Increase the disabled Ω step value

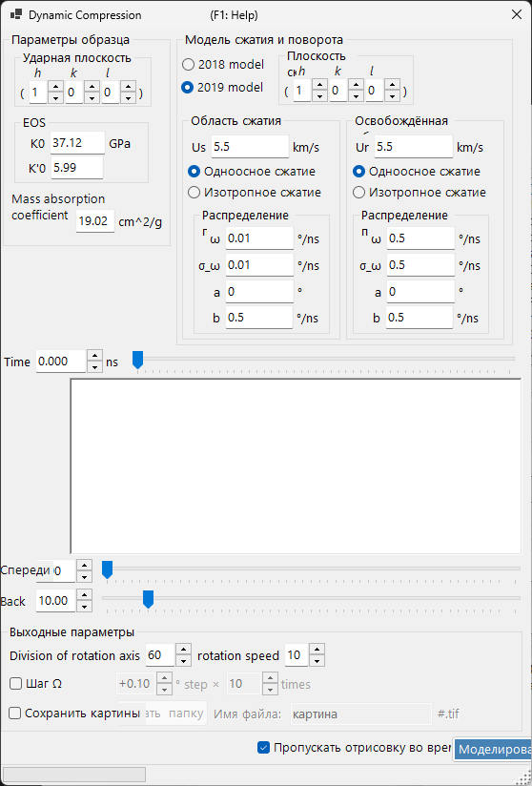coord(164,678)
